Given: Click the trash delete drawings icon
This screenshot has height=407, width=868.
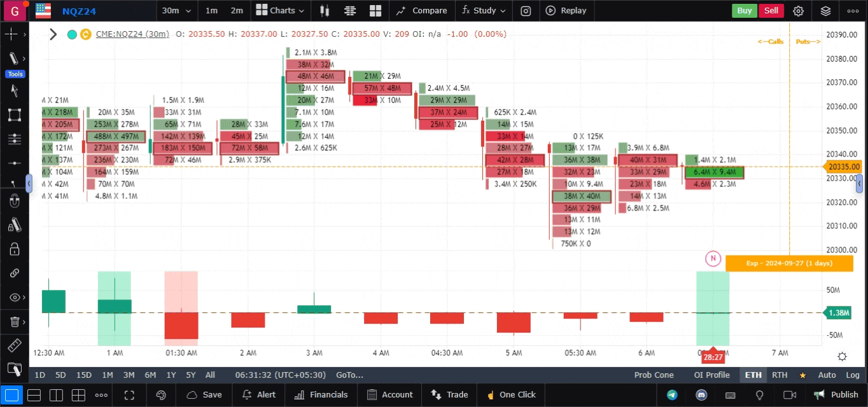Looking at the screenshot, I should (14, 322).
